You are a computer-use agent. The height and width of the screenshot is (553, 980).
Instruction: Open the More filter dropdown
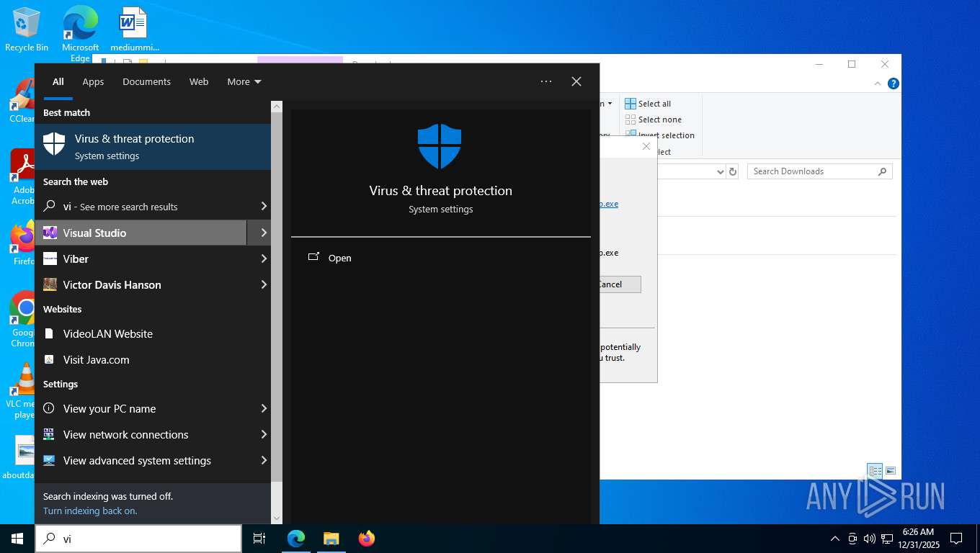tap(244, 82)
